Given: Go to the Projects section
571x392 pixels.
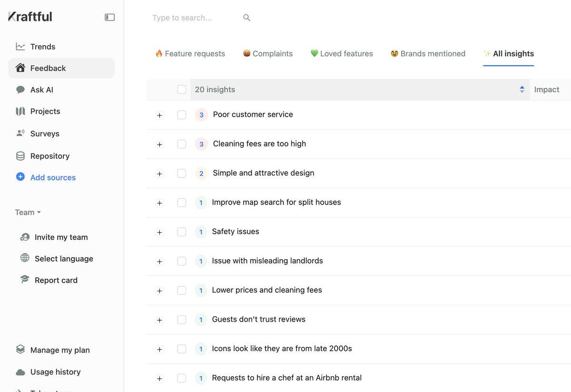Looking at the screenshot, I should tap(45, 111).
